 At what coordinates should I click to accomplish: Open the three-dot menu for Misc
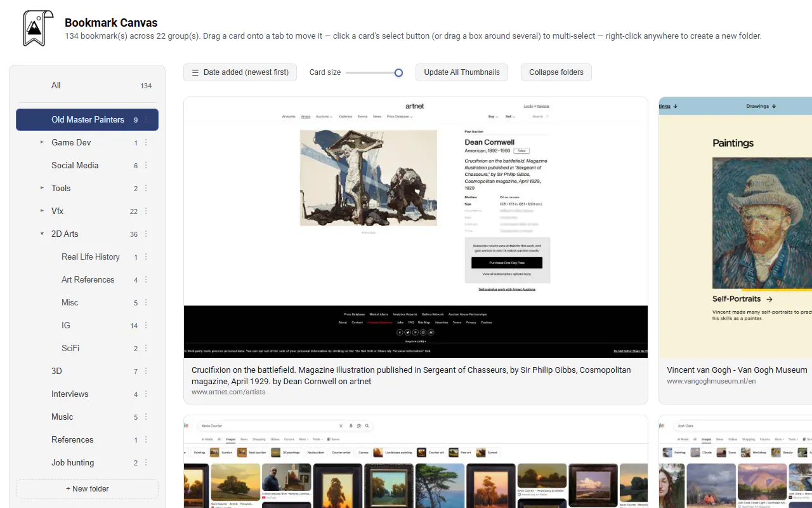146,302
